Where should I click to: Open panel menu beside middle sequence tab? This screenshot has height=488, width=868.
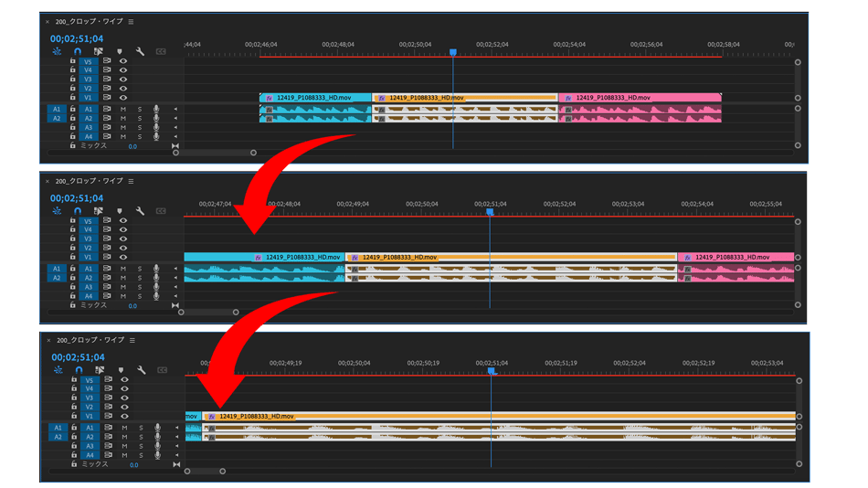click(x=132, y=181)
